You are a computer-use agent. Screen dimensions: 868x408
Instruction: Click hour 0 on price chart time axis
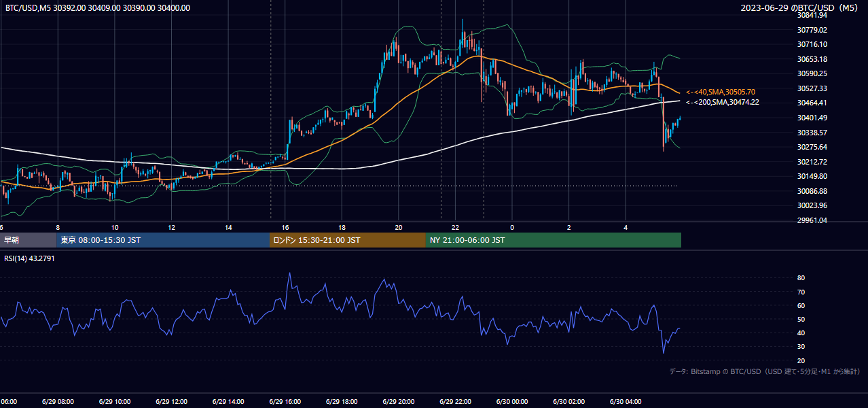pyautogui.click(x=512, y=228)
